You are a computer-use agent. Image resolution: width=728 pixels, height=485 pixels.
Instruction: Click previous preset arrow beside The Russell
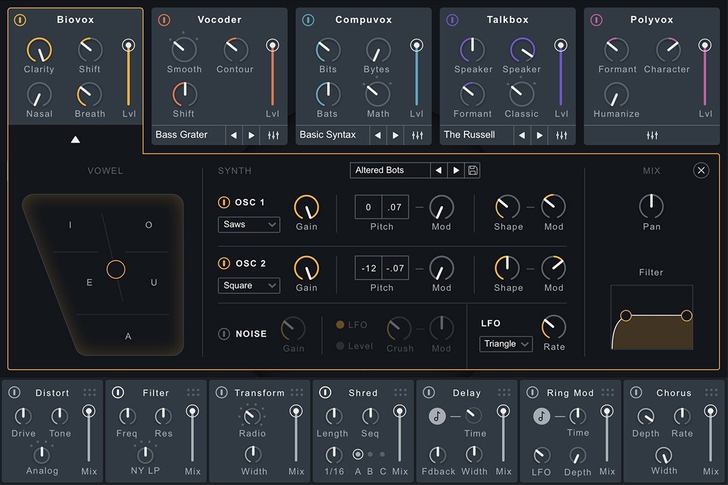point(521,135)
